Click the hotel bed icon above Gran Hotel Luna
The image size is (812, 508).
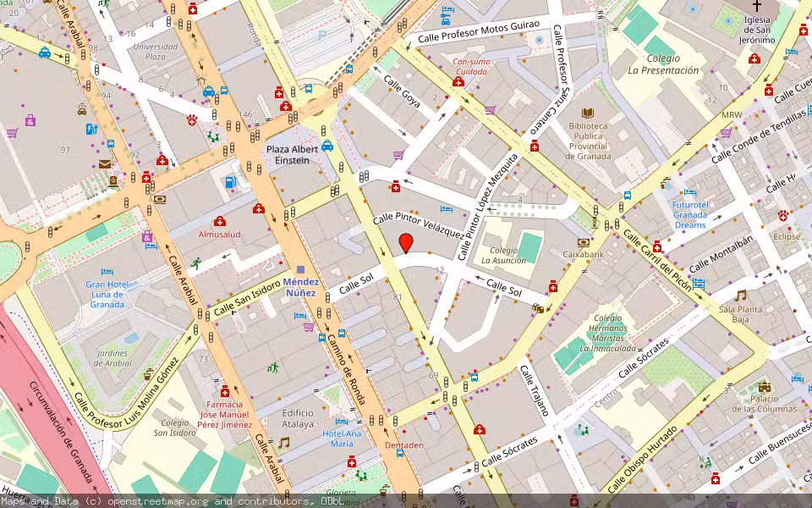pos(107,272)
